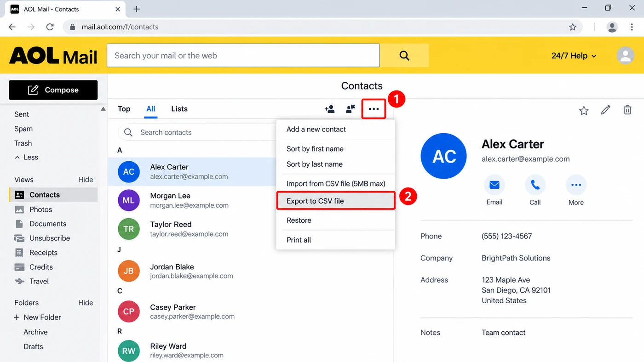Click the browser back arrow
This screenshot has width=644, height=362.
pos(12,27)
